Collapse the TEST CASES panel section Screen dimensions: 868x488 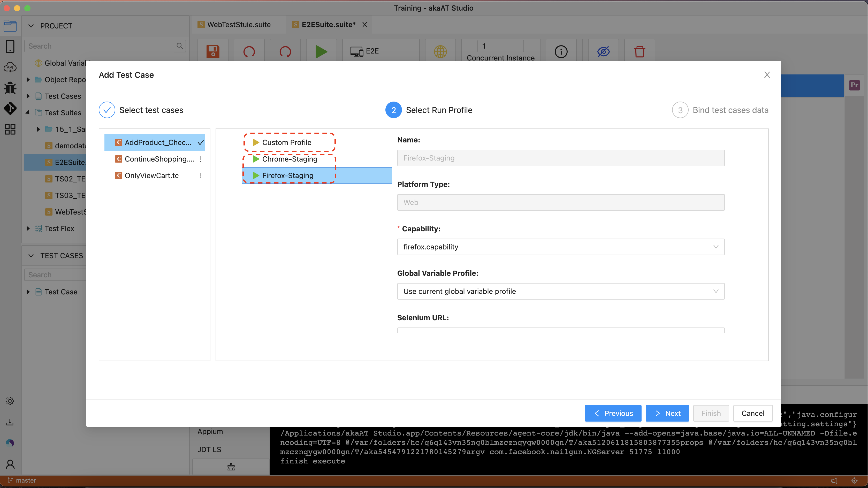[x=31, y=256]
